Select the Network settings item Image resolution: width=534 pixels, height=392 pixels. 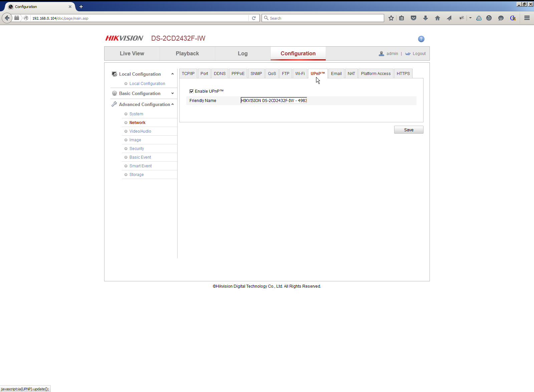[x=138, y=123]
